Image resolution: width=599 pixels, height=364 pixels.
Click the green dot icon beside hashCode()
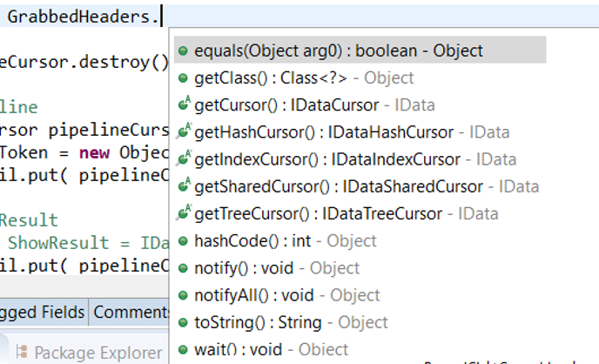click(183, 241)
